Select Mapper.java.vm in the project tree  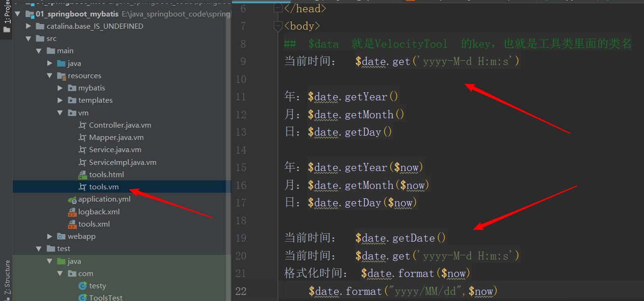pyautogui.click(x=118, y=137)
